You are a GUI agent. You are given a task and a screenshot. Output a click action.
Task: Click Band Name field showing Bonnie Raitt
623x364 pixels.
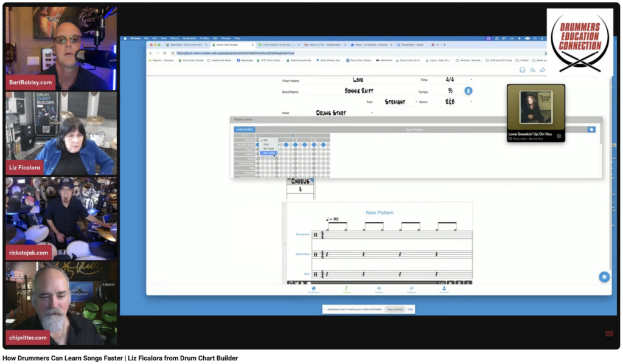(x=358, y=91)
